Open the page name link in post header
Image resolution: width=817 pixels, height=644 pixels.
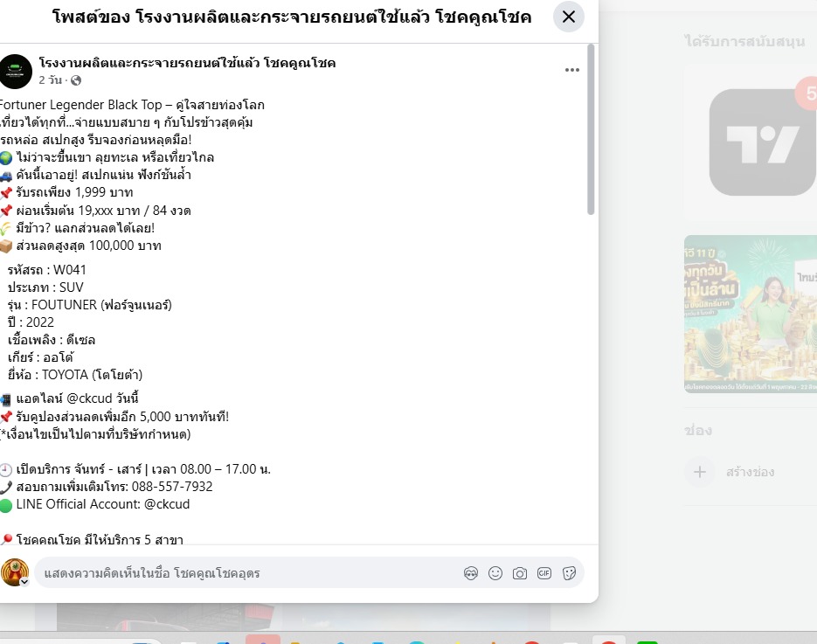click(188, 63)
